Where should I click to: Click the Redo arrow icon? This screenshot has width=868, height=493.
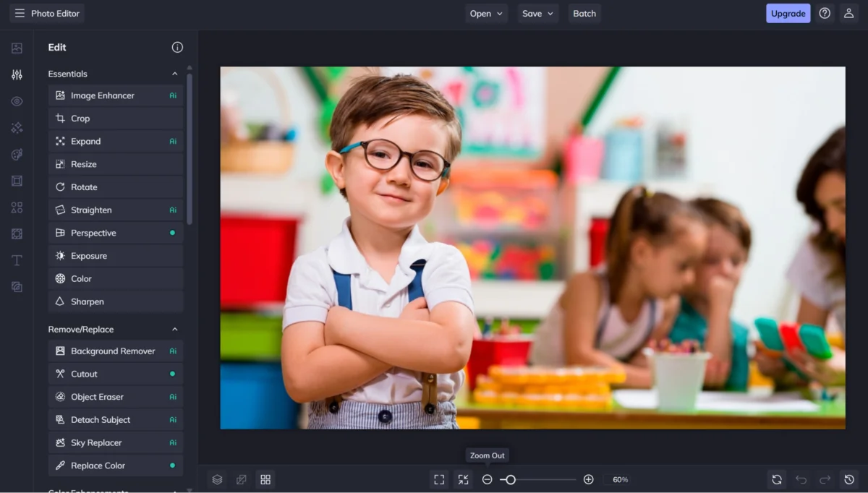pos(825,479)
